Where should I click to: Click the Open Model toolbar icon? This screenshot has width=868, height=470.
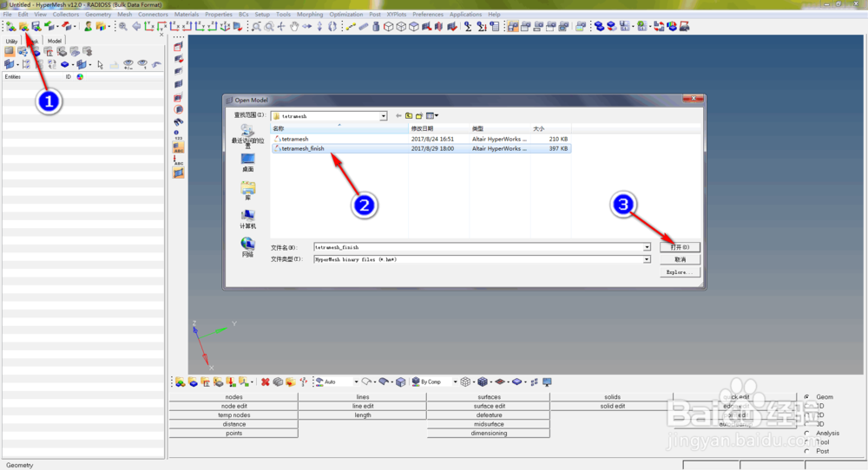[x=23, y=26]
